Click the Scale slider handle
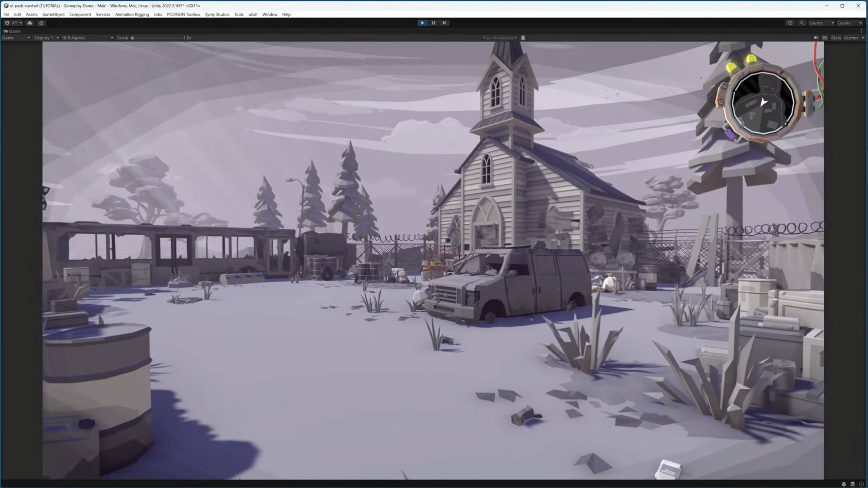Image resolution: width=868 pixels, height=488 pixels. coord(132,38)
